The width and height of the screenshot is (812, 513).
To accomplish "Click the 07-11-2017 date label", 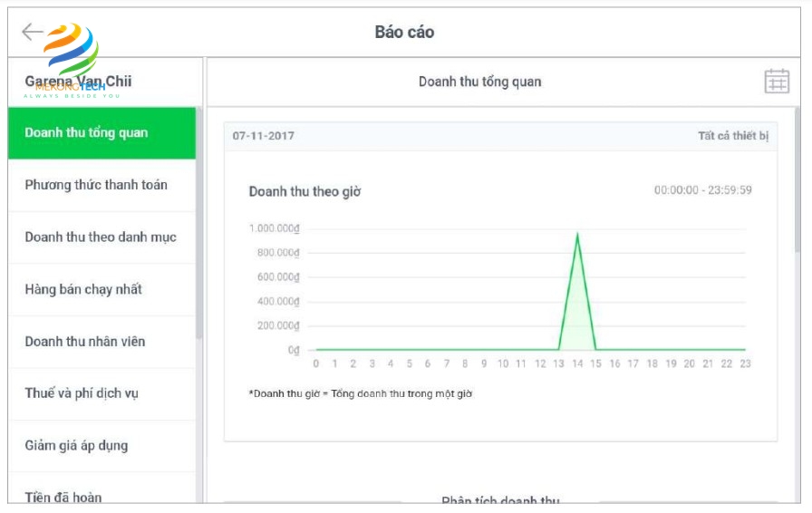I will [x=264, y=136].
